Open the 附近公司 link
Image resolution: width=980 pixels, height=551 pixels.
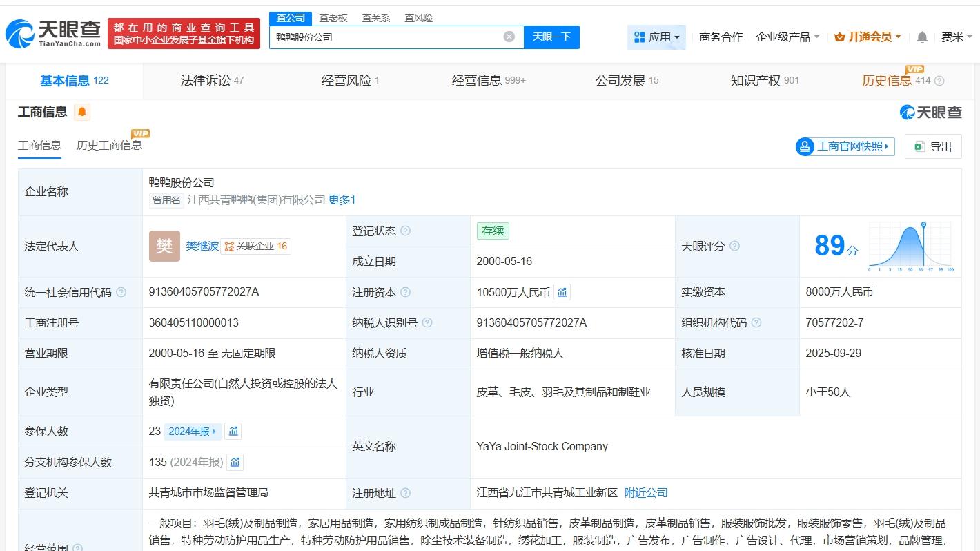click(x=646, y=493)
